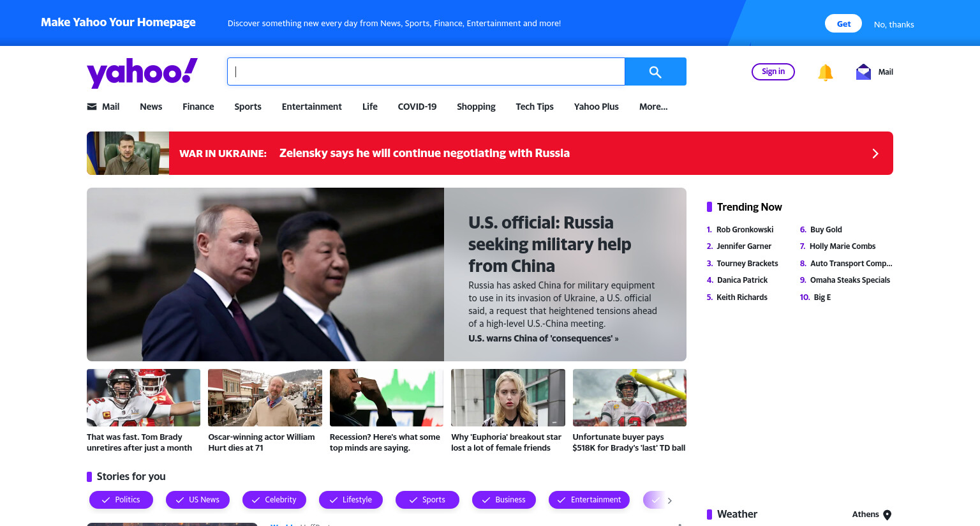Image resolution: width=980 pixels, height=526 pixels.
Task: Open the William Hurt story thumbnail
Action: tap(265, 398)
